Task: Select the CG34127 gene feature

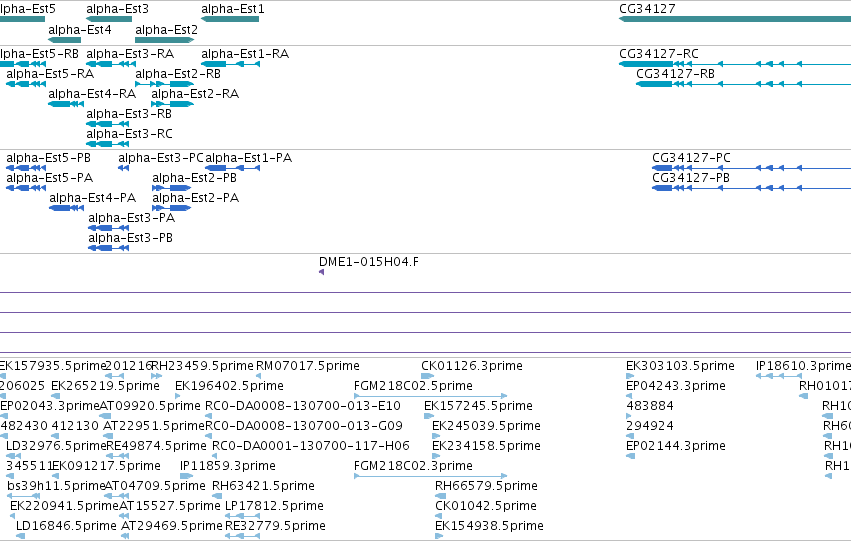Action: tap(735, 19)
